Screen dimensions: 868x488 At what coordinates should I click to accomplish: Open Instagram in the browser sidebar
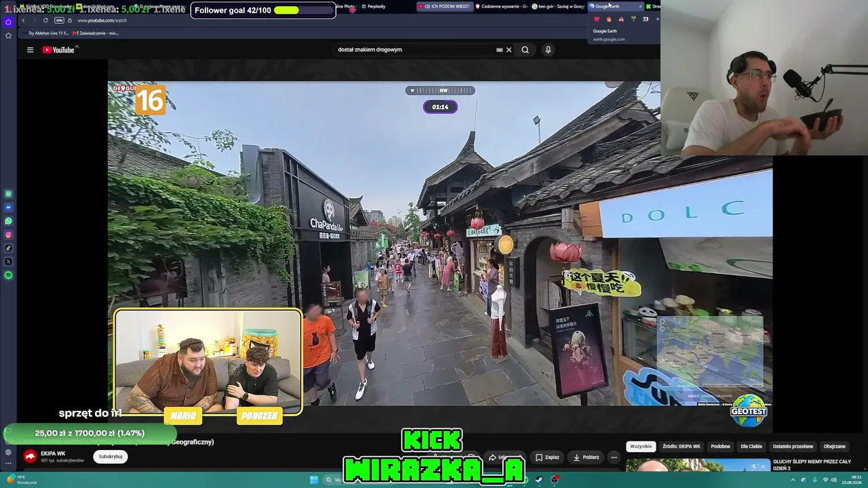(8, 235)
